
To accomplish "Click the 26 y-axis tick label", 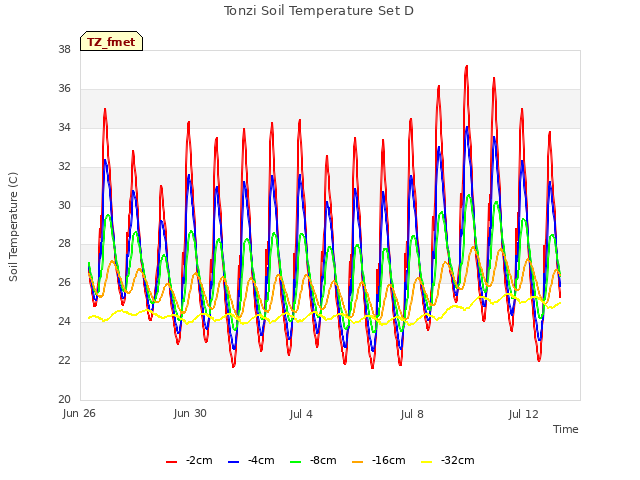I will coord(64,282).
